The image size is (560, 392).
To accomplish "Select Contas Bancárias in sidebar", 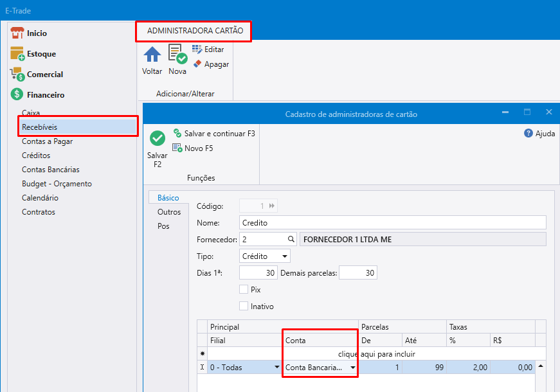I will [50, 170].
